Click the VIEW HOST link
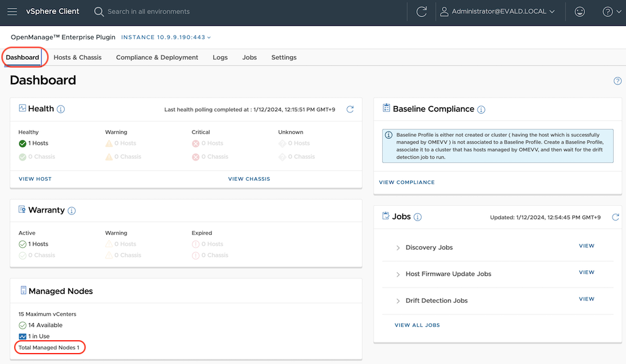The width and height of the screenshot is (626, 364). [x=35, y=179]
